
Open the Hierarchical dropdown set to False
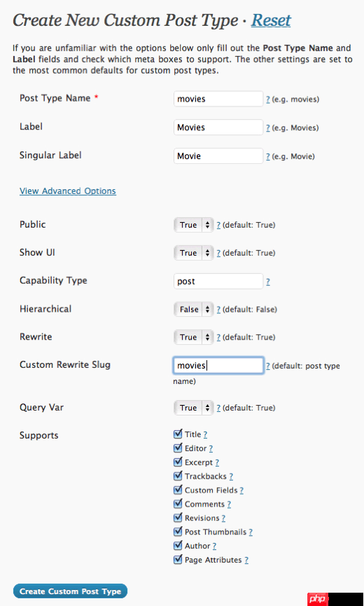click(194, 309)
